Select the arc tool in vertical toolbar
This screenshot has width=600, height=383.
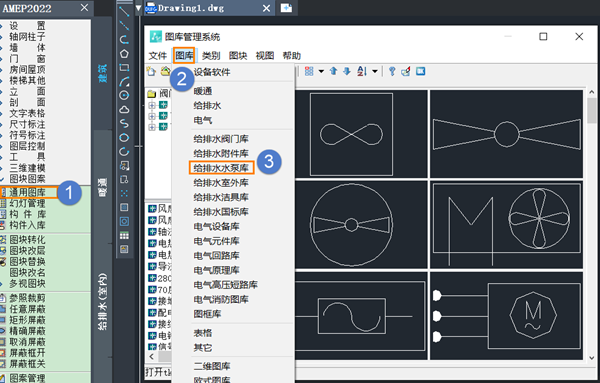(x=124, y=81)
